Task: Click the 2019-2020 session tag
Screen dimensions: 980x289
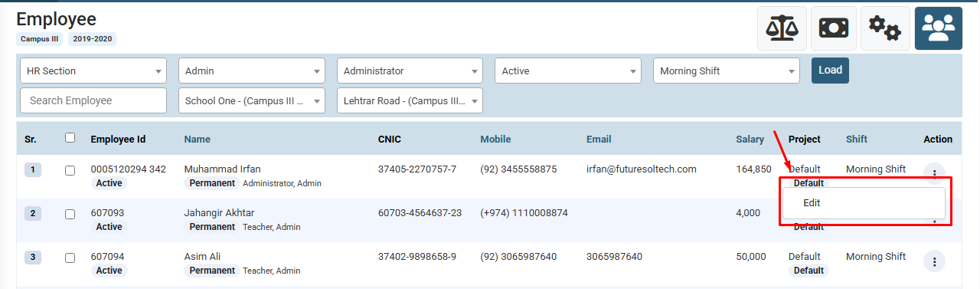Action: 92,38
